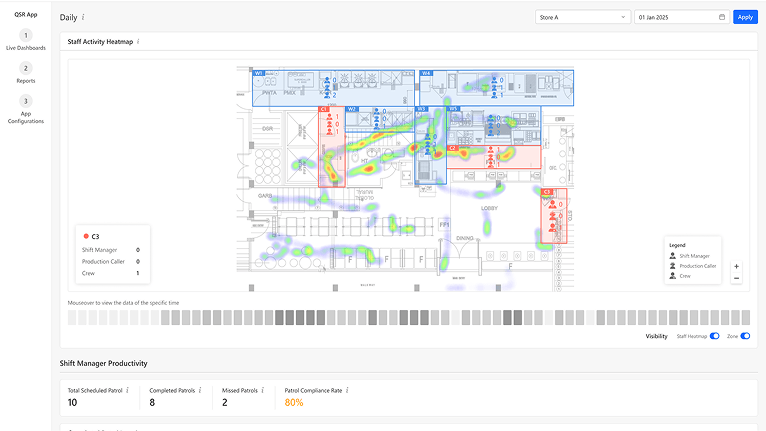The image size is (766, 431).
Task: Click the first timeline block
Action: [72, 318]
